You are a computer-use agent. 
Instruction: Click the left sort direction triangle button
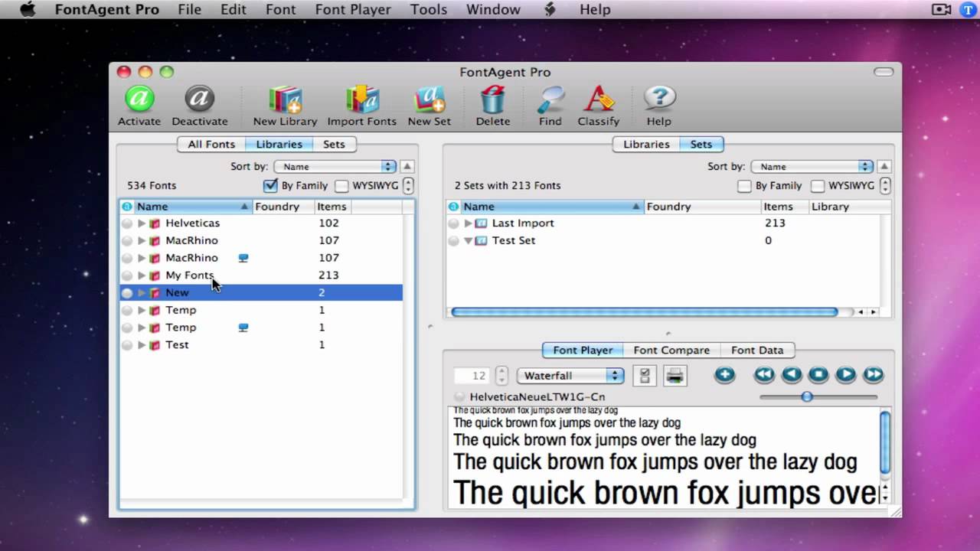click(407, 166)
